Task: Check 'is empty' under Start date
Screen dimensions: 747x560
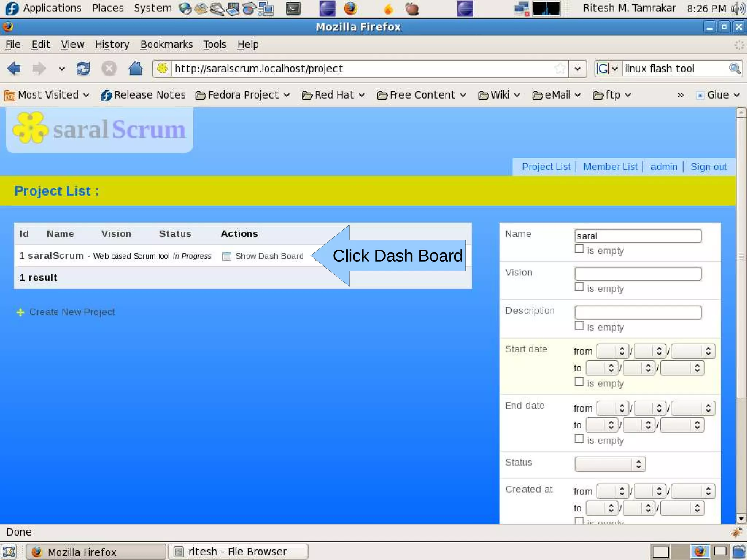Action: [x=579, y=382]
